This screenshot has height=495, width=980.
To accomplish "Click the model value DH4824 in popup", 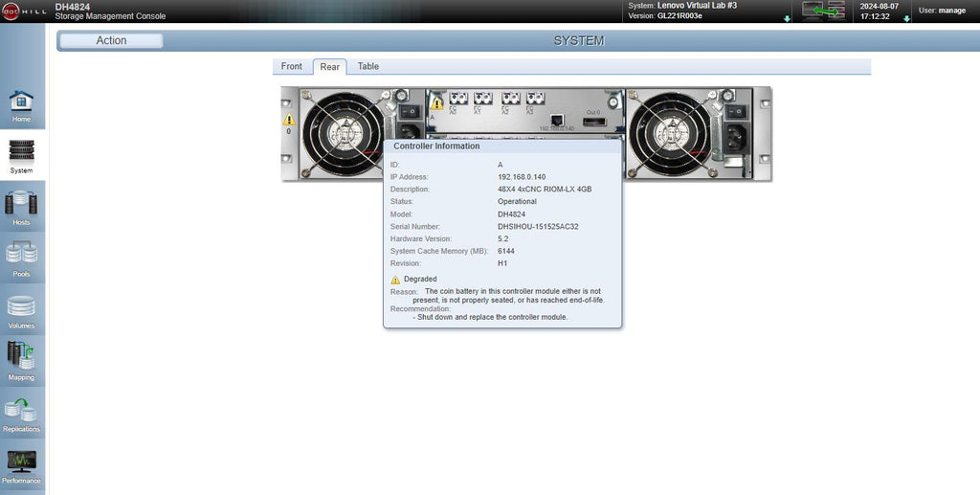I will 511,214.
